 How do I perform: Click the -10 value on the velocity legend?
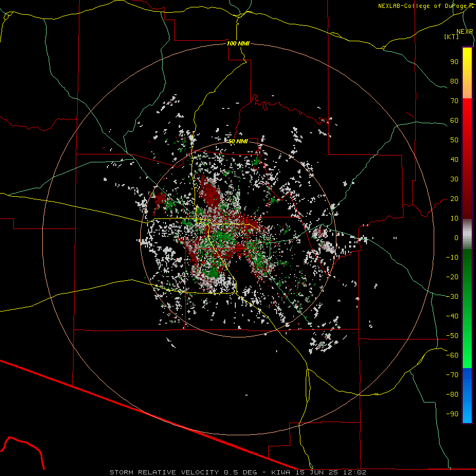[x=452, y=258]
